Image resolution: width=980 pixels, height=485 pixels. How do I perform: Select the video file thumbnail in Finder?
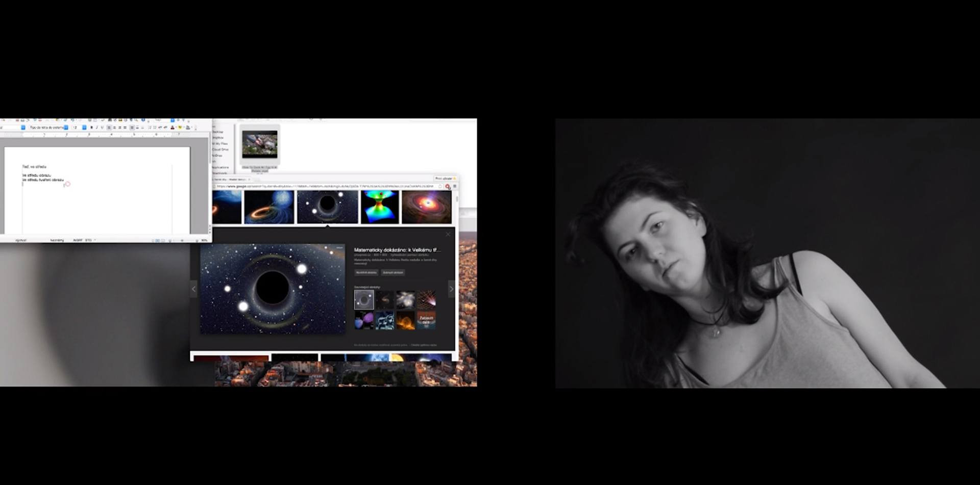pos(260,144)
